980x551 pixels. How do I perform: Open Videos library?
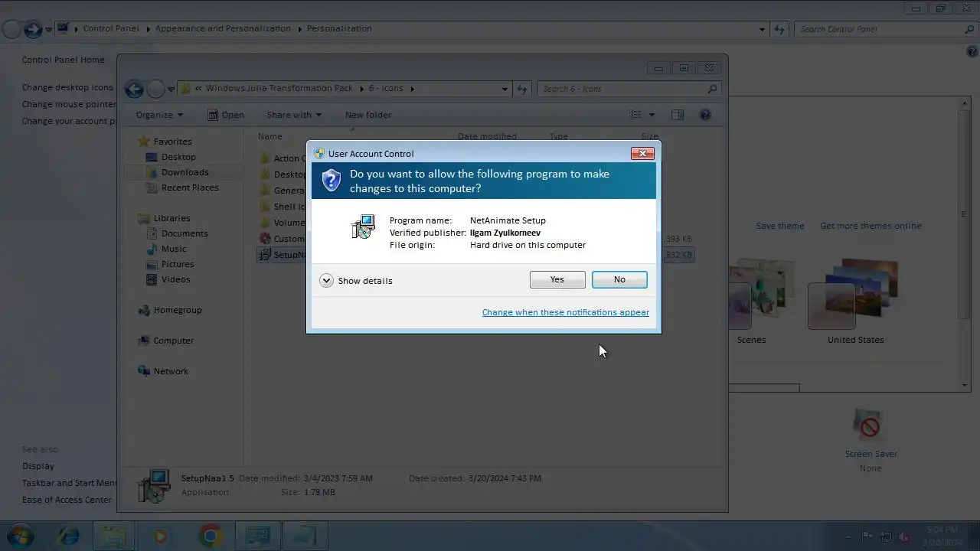click(175, 279)
